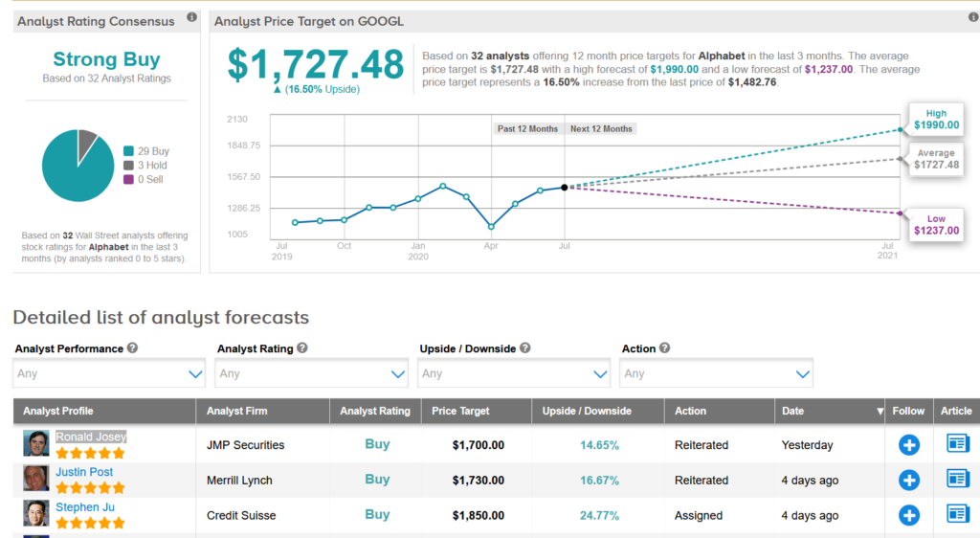View the Credit Suisse rating article icon
The image size is (980, 538).
pyautogui.click(x=957, y=514)
